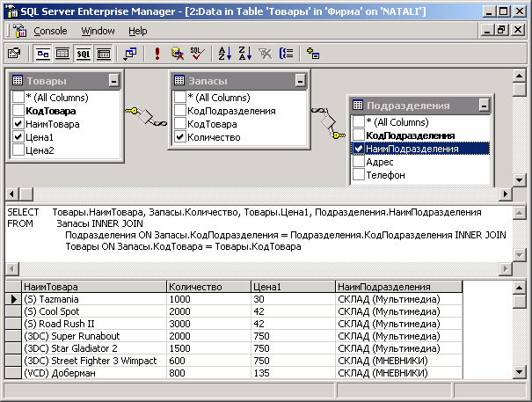532x402 pixels.
Task: Click diagram pane scroll left arrow
Action: coord(12,194)
